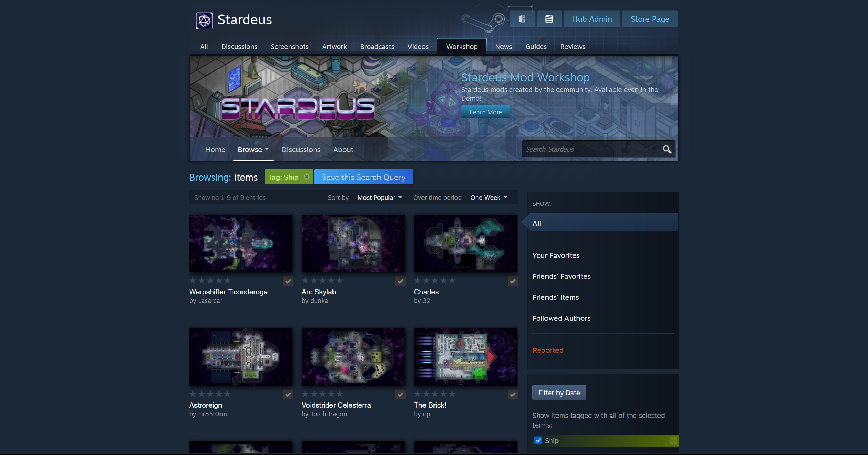Open the stacked database icon button
This screenshot has width=868, height=455.
click(x=549, y=19)
